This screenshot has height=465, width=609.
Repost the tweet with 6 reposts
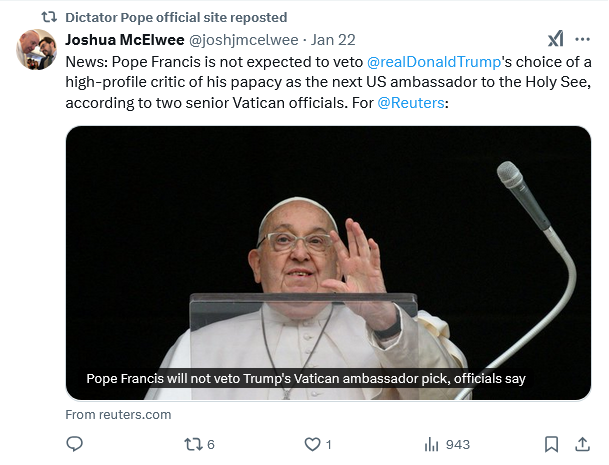click(193, 444)
